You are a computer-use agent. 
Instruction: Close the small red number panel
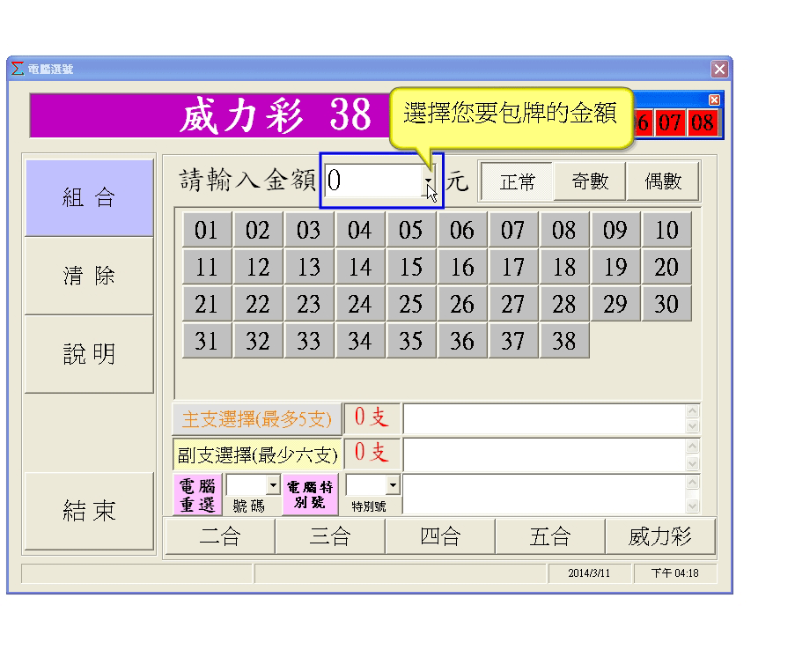pos(714,100)
